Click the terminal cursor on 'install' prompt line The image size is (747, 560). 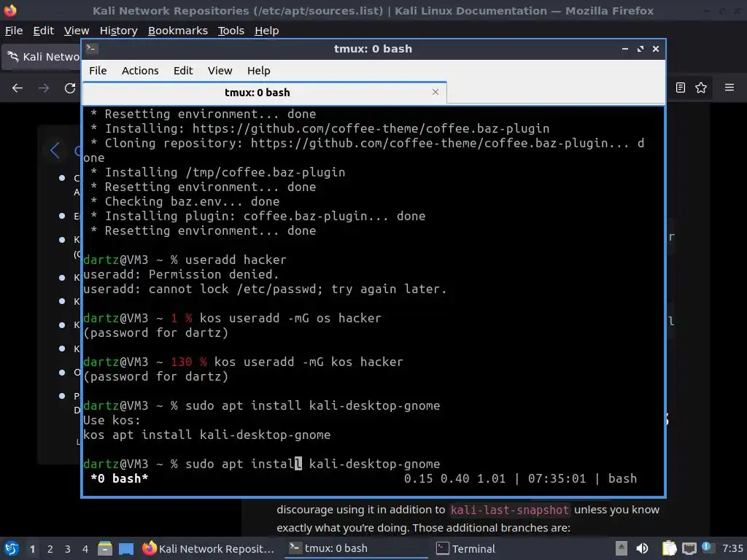point(298,464)
